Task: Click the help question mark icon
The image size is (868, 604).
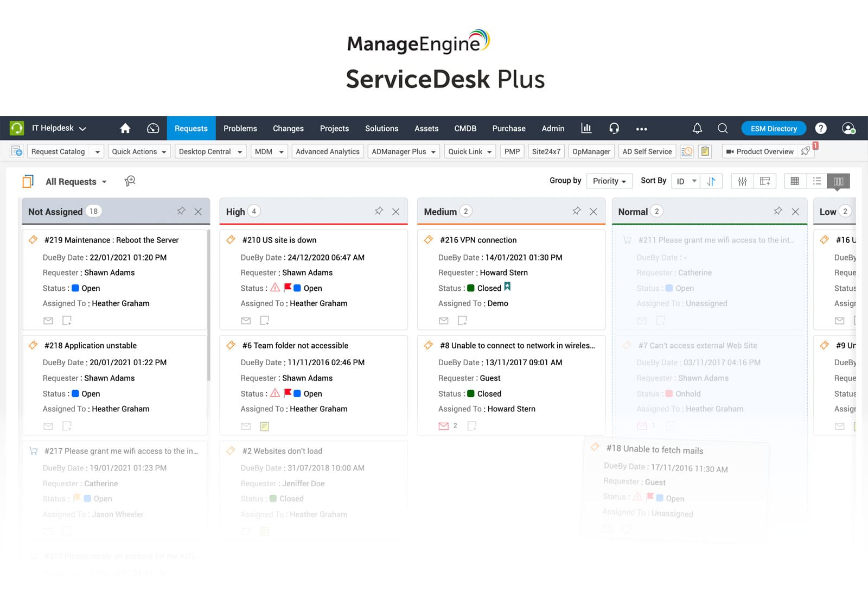Action: click(821, 129)
